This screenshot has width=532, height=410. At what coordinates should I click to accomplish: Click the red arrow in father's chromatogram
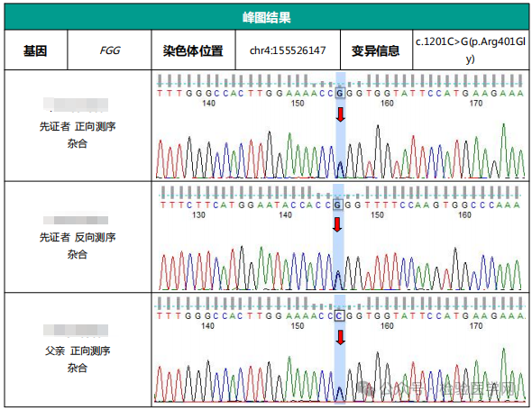(x=340, y=337)
